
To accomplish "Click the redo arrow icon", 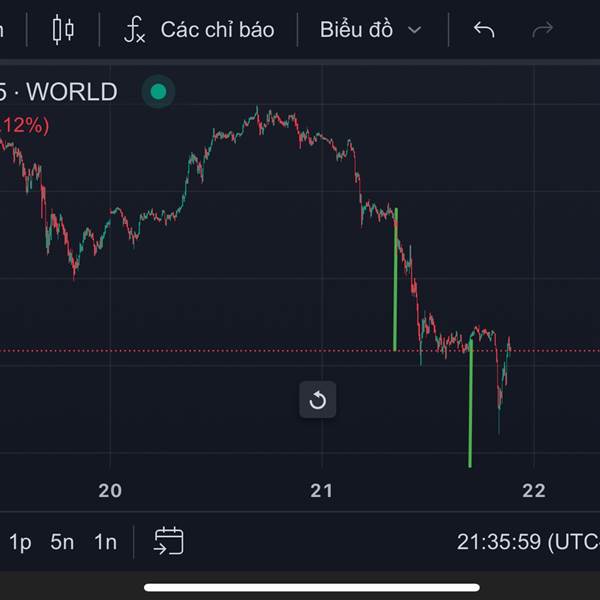I will (x=543, y=30).
